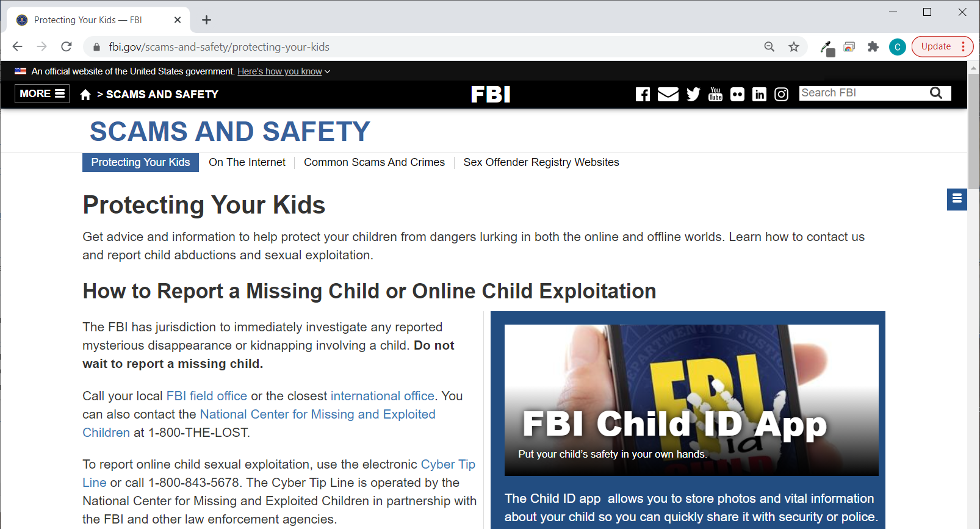
Task: Click the email envelope icon
Action: click(x=668, y=94)
